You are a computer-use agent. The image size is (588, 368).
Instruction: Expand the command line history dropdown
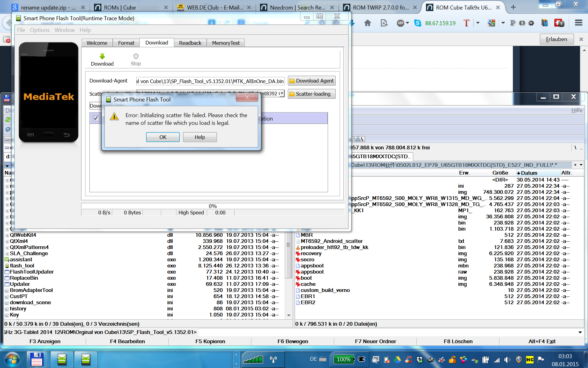tap(580, 332)
